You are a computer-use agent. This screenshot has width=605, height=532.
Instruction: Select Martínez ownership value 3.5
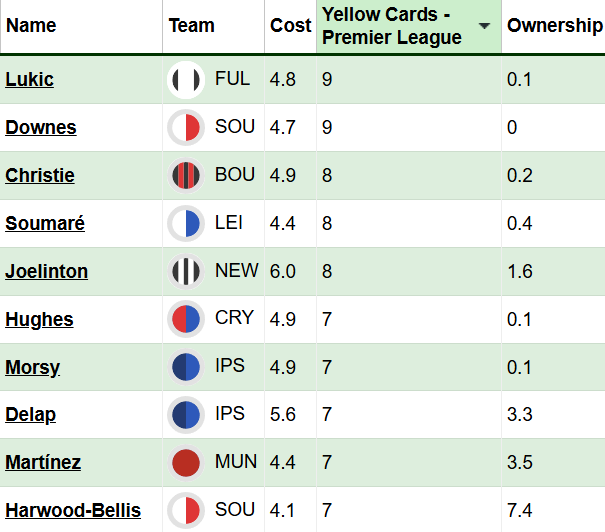click(520, 462)
